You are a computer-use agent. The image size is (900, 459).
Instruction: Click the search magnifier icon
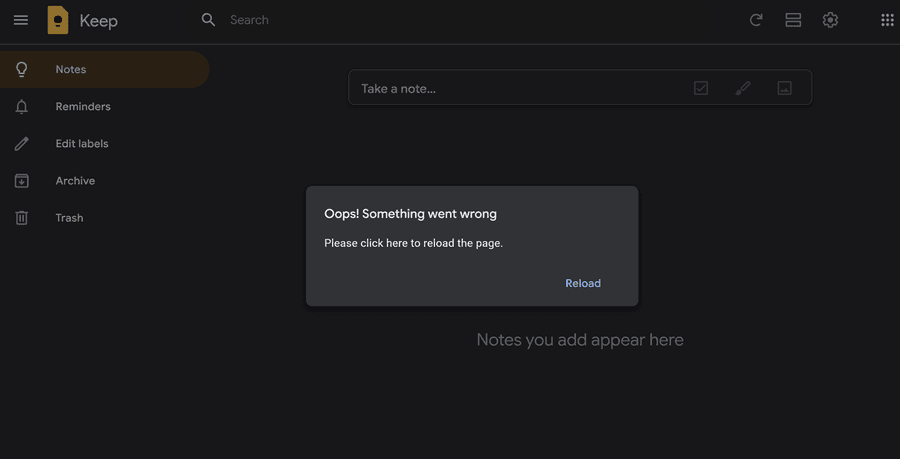[x=208, y=20]
